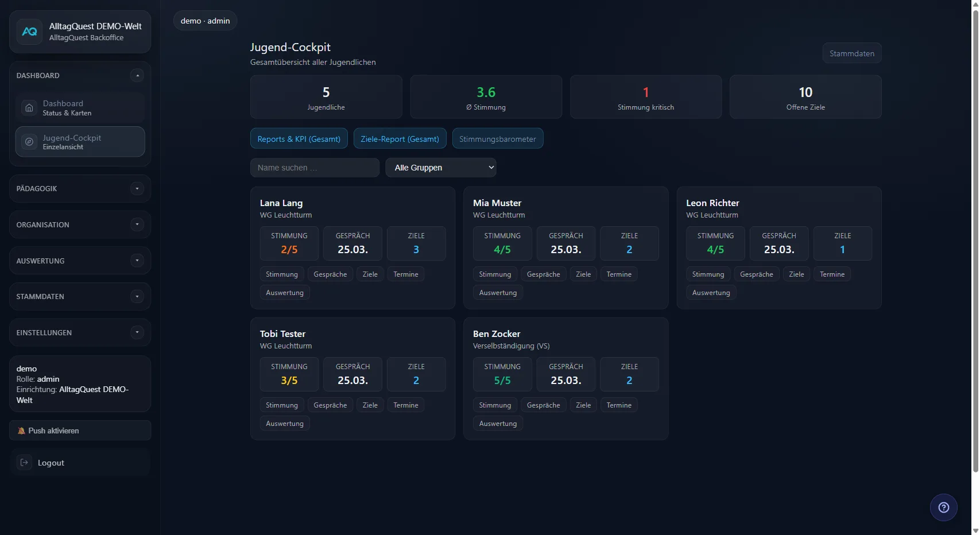This screenshot has height=535, width=980.
Task: Open Reports & KPI (Gesamt) tab
Action: coord(299,139)
